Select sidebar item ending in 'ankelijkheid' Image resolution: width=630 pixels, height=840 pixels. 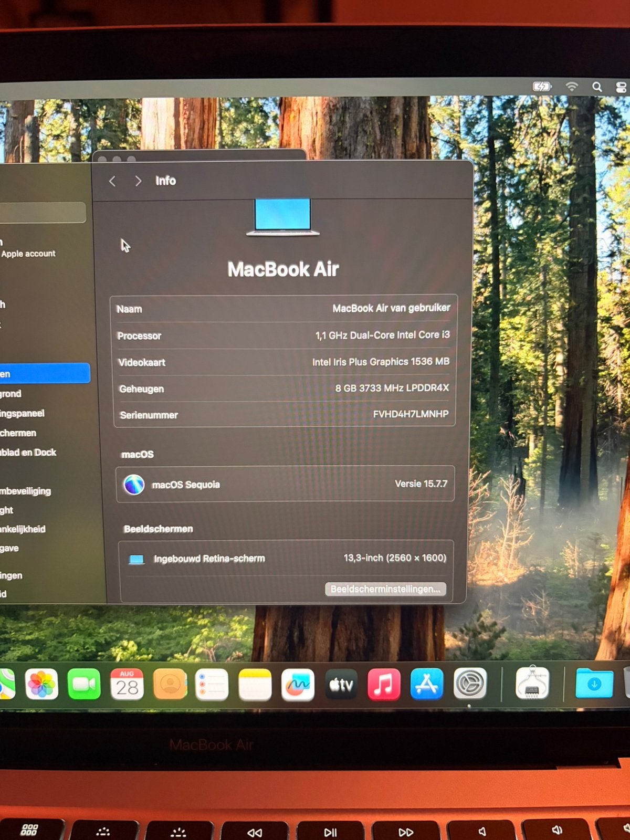[23, 529]
